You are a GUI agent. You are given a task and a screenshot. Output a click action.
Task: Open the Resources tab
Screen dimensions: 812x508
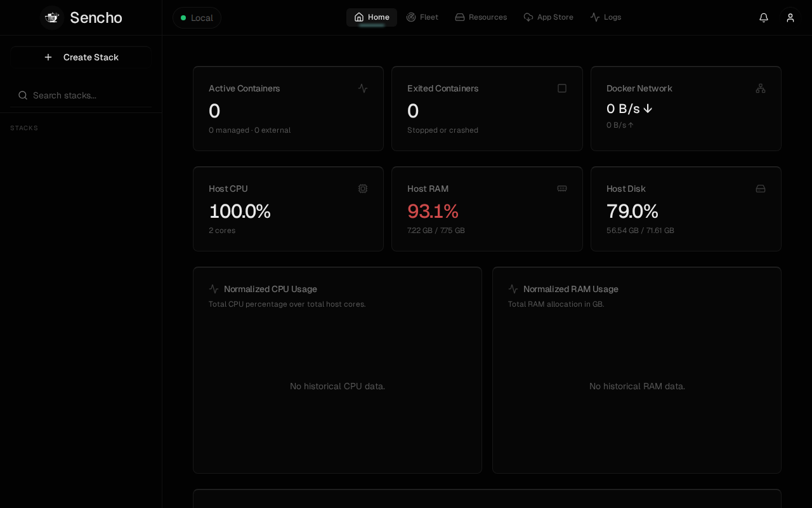click(x=481, y=17)
